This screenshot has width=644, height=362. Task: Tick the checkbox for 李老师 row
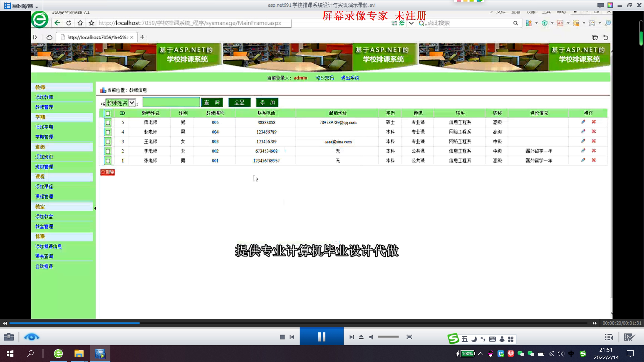108,151
